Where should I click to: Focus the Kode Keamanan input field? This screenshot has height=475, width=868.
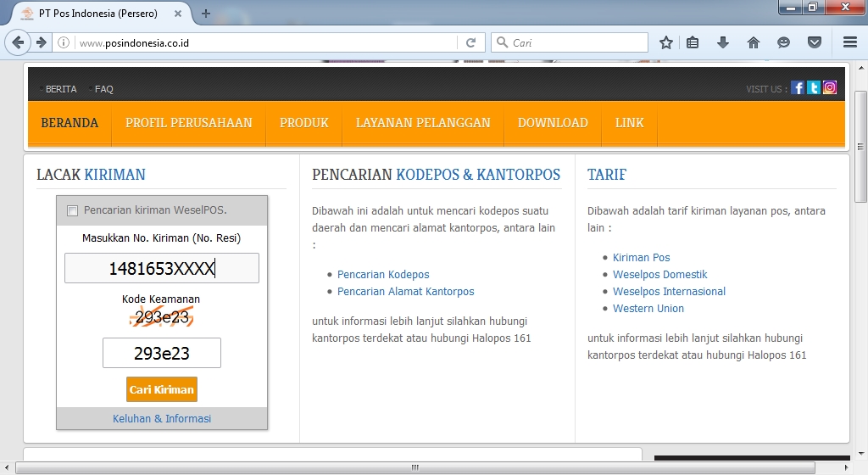(x=162, y=353)
